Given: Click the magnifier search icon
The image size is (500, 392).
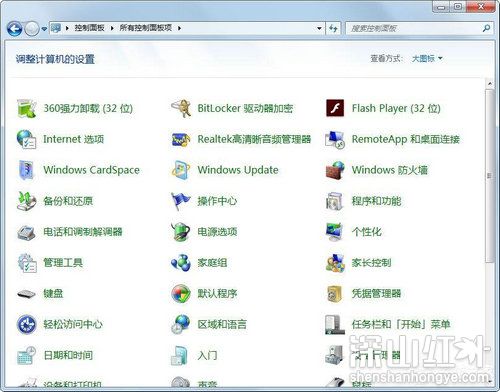Looking at the screenshot, I should pos(486,28).
